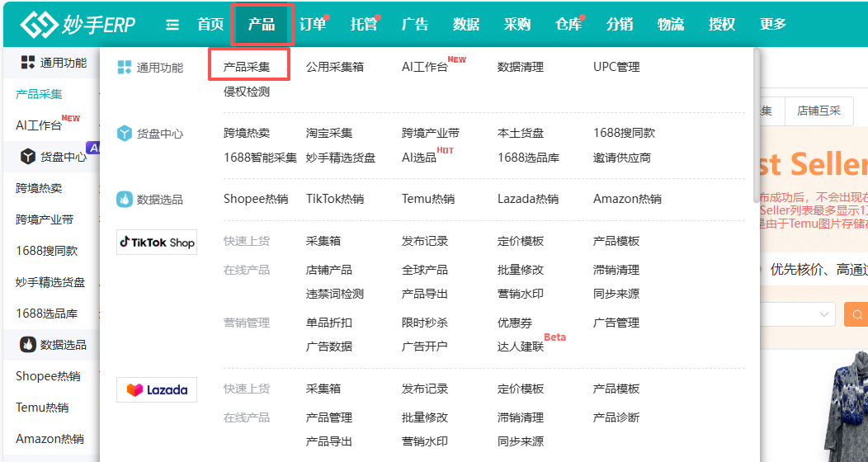Open Lazada热销
This screenshot has width=868, height=462.
(528, 199)
